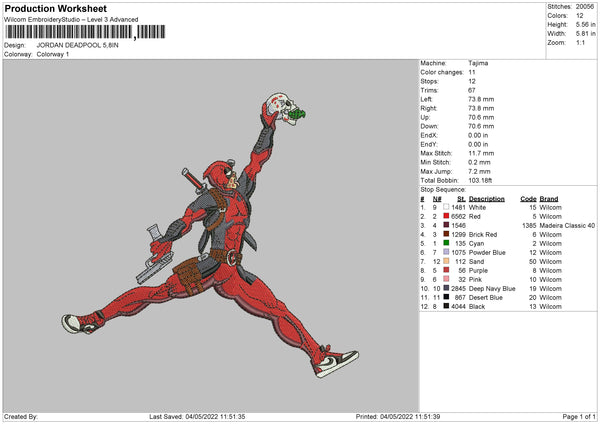Click the 'Brand' column header
This screenshot has width=600, height=424.
[x=549, y=199]
